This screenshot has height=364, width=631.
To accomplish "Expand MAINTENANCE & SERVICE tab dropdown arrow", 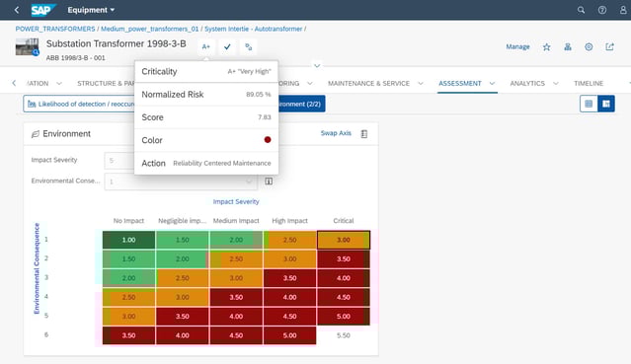I will (421, 83).
